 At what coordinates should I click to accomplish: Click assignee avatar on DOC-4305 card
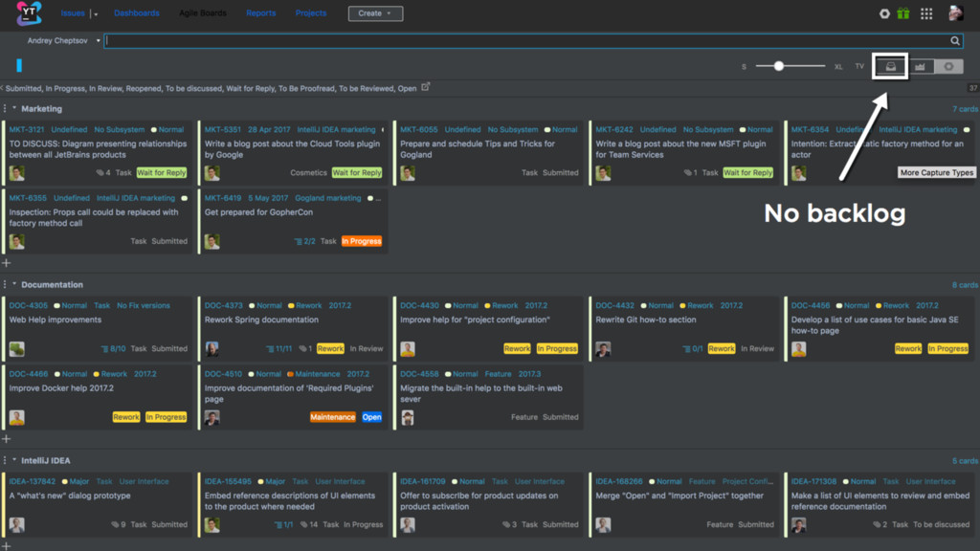pos(17,348)
